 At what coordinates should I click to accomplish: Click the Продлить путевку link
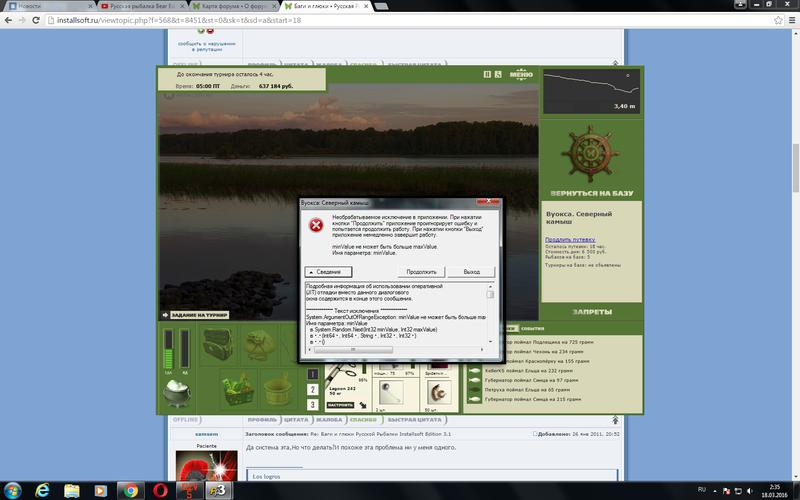click(x=570, y=239)
